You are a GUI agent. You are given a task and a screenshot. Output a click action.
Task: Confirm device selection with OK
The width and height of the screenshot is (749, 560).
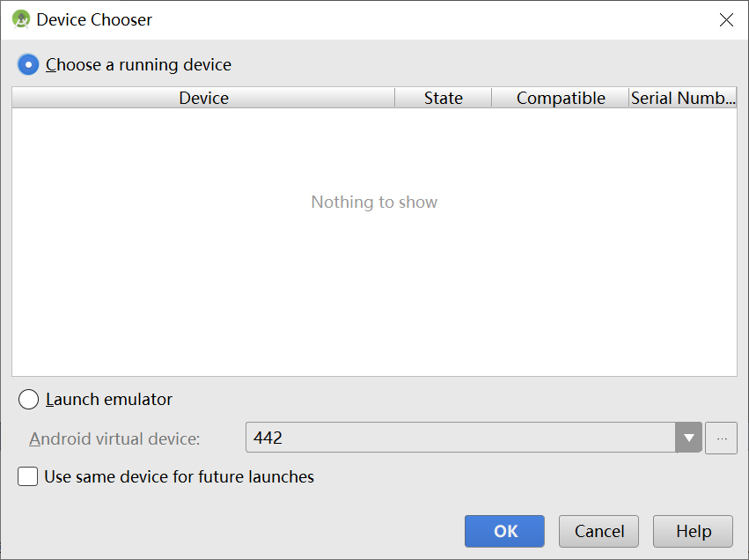[504, 531]
